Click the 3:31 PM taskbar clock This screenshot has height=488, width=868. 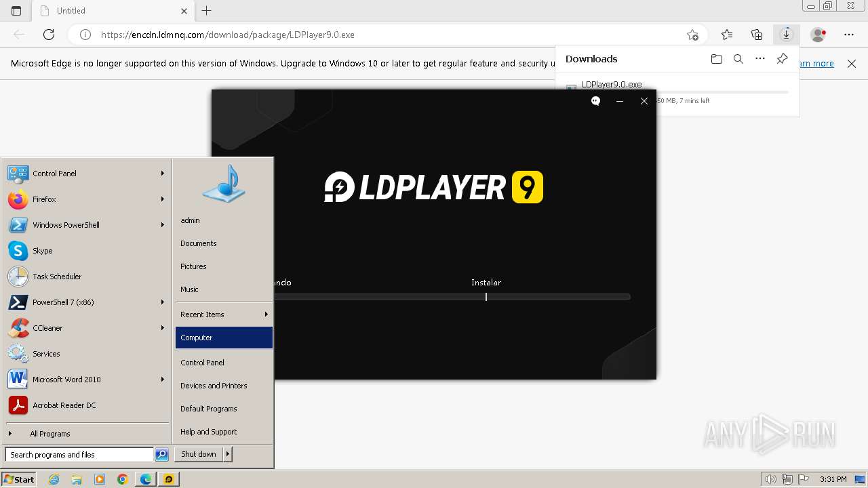(x=833, y=479)
